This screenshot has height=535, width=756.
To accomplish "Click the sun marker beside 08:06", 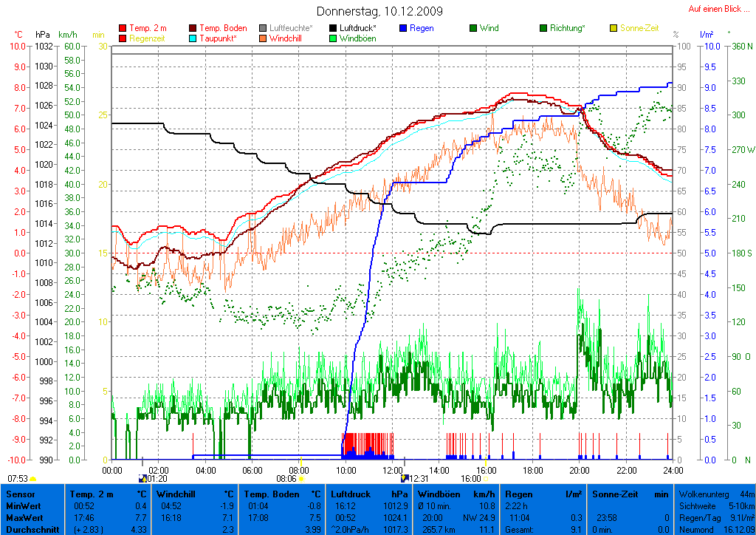I will 301,479.
